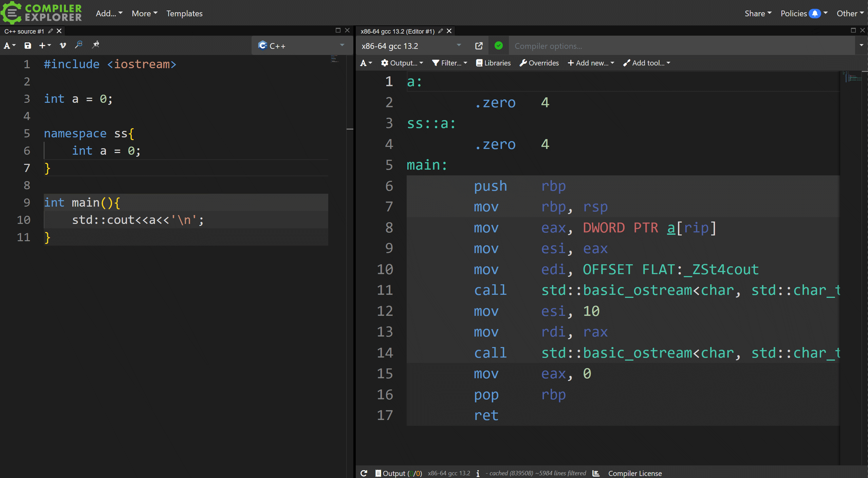Maximize the source editor pane
Image resolution: width=868 pixels, height=478 pixels.
tap(338, 30)
